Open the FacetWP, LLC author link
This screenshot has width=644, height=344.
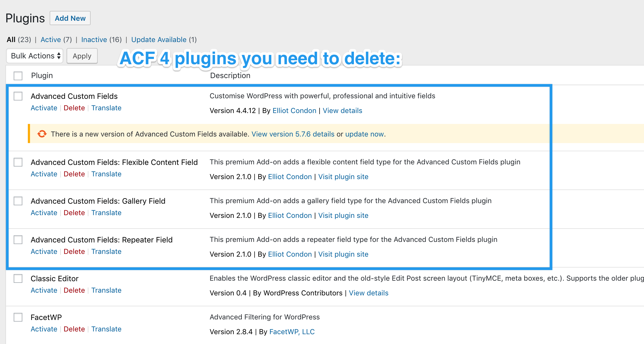pos(292,332)
